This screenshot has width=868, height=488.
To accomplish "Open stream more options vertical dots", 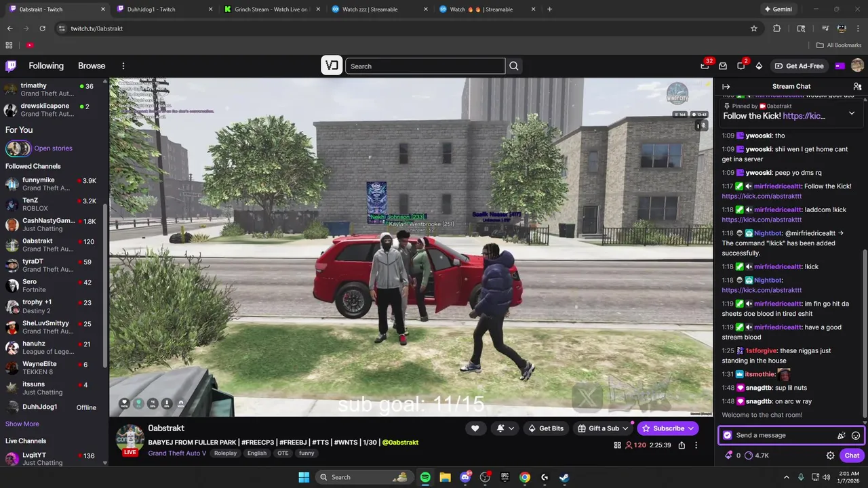I will [696, 445].
